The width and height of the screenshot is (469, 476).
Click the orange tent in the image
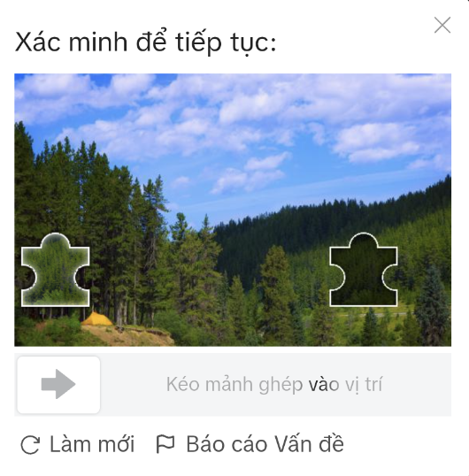[97, 319]
